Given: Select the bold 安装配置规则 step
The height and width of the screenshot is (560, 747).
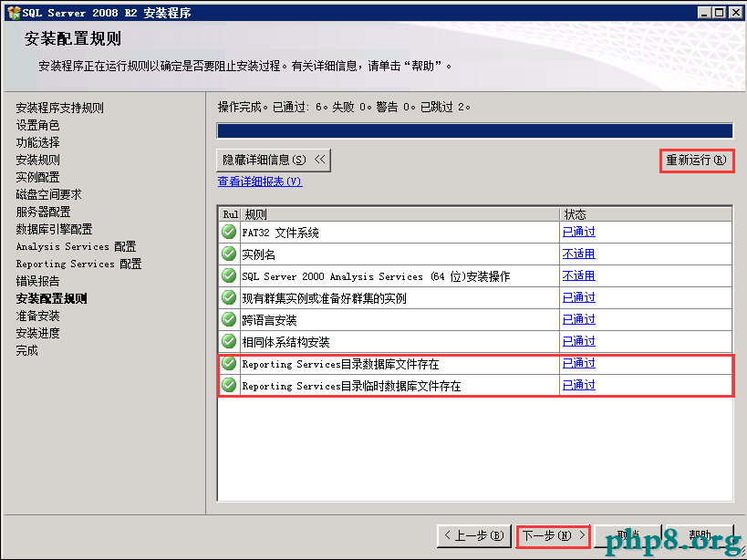Looking at the screenshot, I should click(51, 298).
